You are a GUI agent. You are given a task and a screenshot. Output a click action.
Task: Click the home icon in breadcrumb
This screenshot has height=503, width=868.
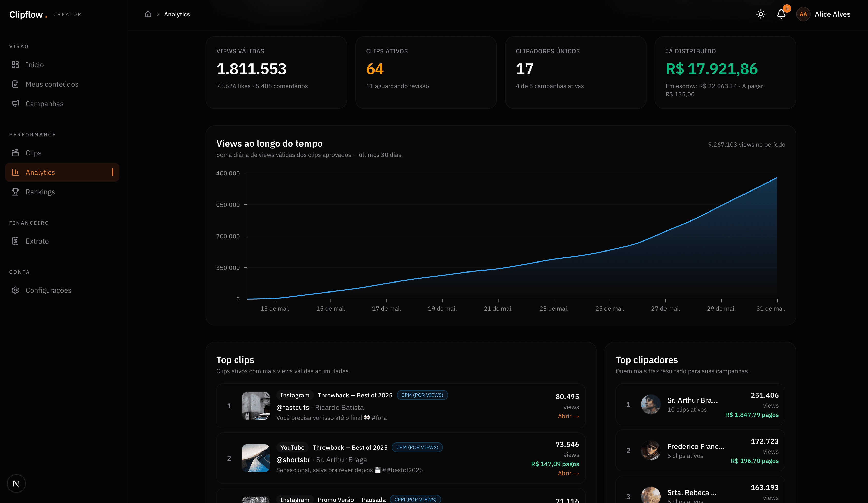[148, 14]
